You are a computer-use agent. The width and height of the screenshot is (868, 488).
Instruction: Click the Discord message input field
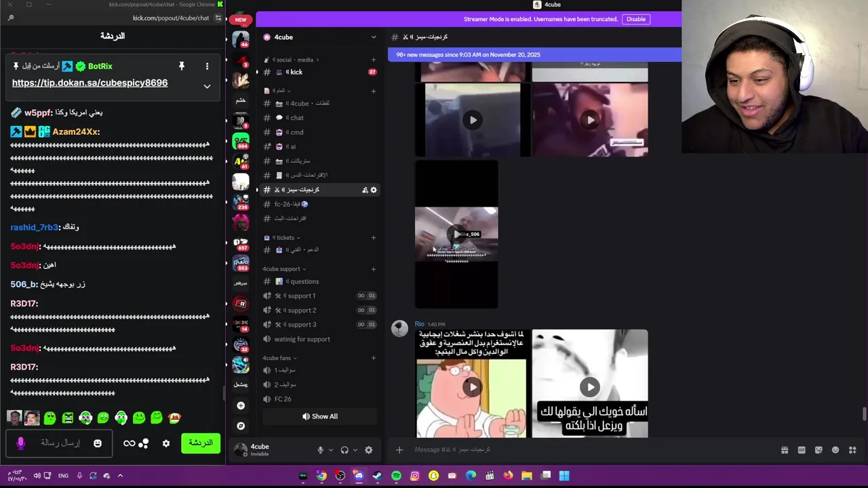pos(590,449)
